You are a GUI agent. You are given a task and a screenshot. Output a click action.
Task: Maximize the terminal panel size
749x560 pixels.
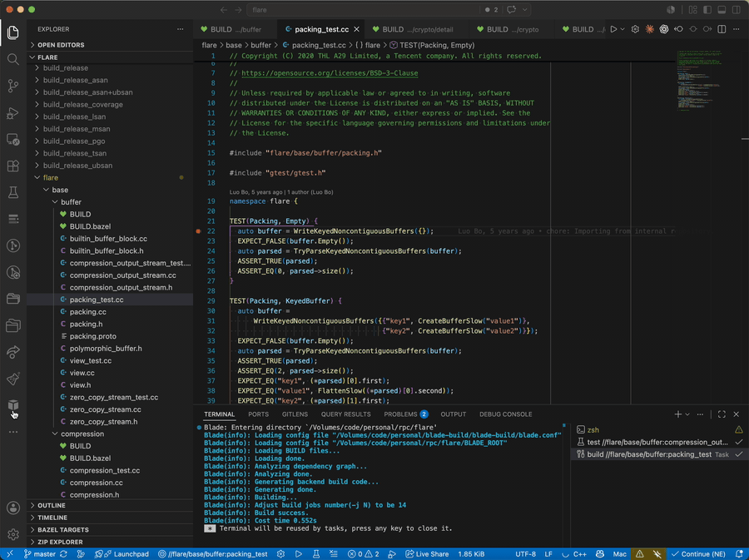(x=722, y=414)
